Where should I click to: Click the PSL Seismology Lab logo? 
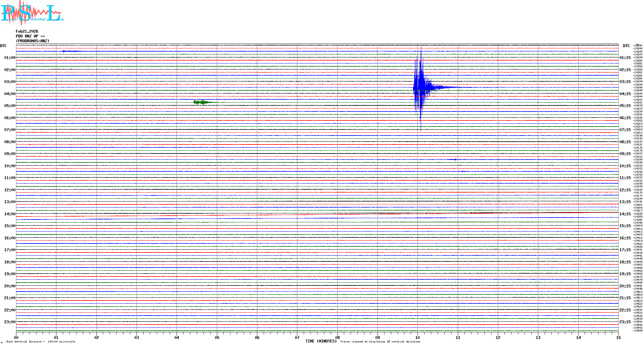tap(32, 12)
